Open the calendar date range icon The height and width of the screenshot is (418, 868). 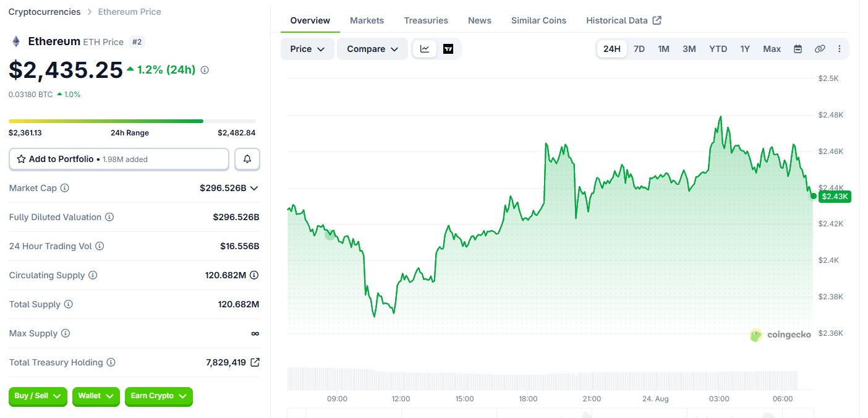(x=798, y=49)
